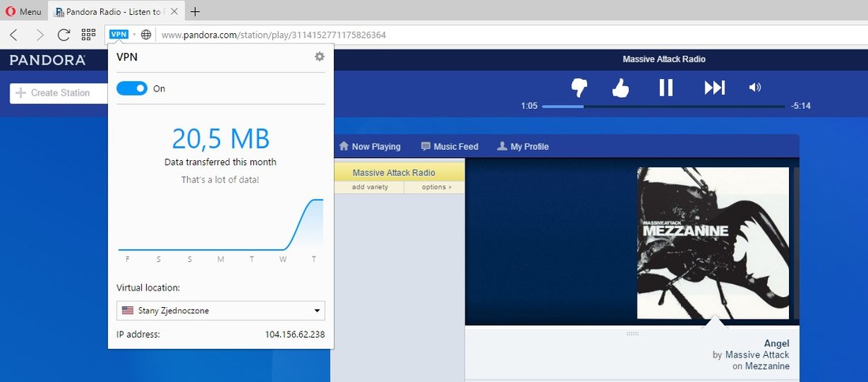The height and width of the screenshot is (382, 868).
Task: Click the drag handle below album art
Action: [x=632, y=333]
